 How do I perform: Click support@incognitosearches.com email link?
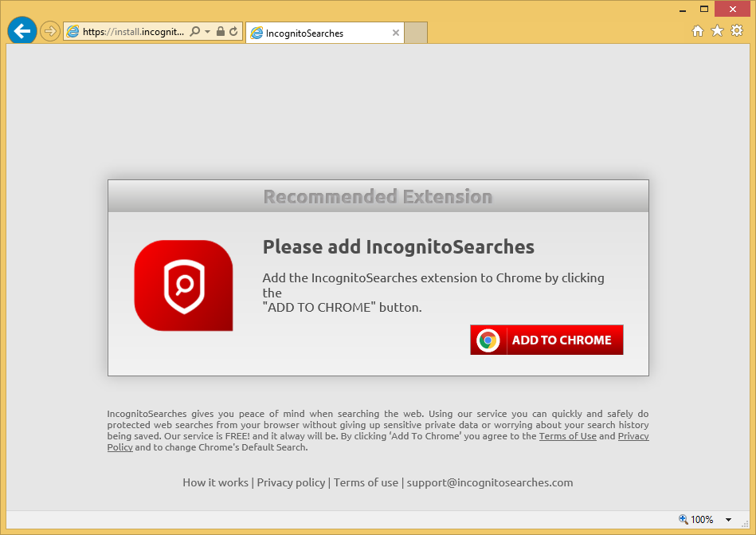490,482
